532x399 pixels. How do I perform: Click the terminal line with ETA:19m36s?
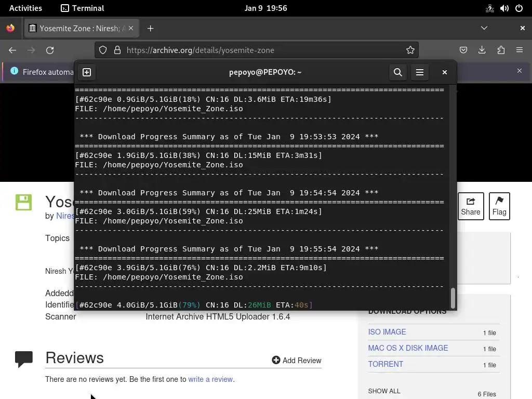coord(203,99)
